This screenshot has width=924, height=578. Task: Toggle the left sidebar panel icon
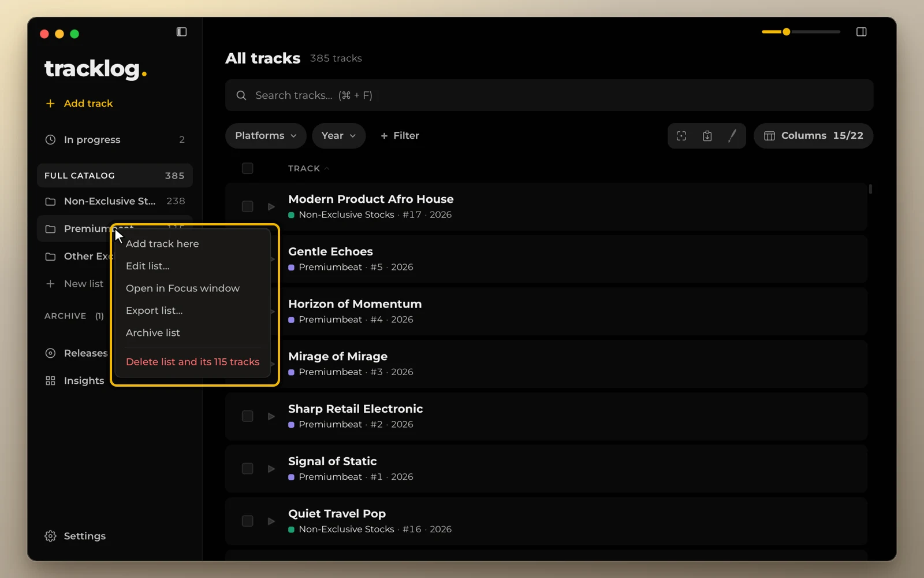(181, 32)
